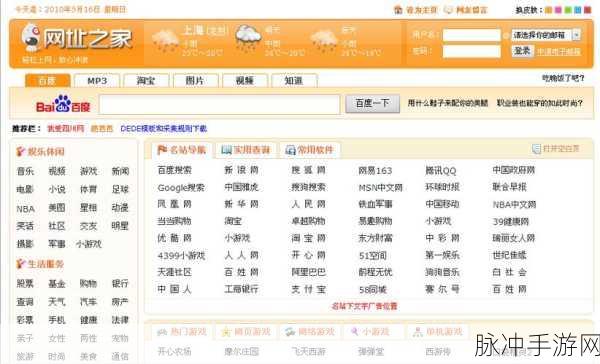
Task: Click the house icon beside 设为主页
Action: (398, 10)
